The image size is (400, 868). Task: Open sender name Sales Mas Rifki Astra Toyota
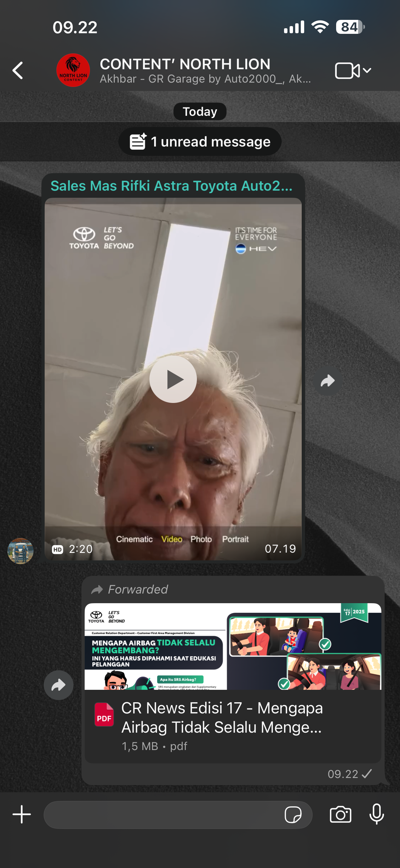171,186
